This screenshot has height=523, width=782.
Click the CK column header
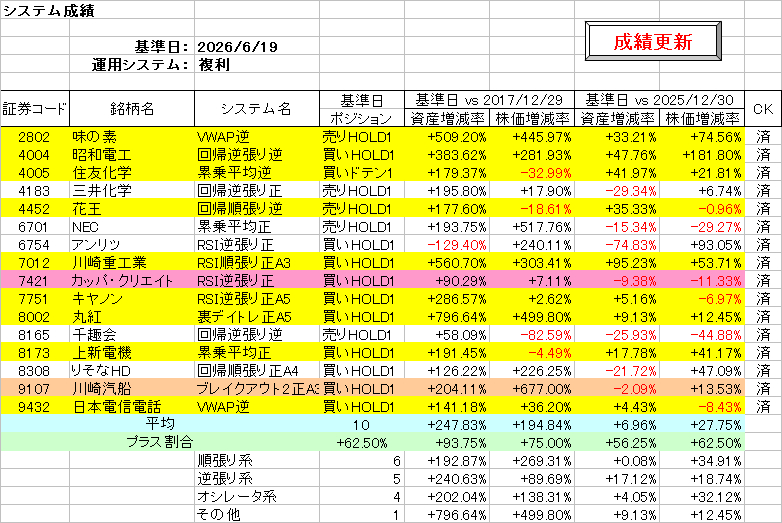[x=763, y=109]
